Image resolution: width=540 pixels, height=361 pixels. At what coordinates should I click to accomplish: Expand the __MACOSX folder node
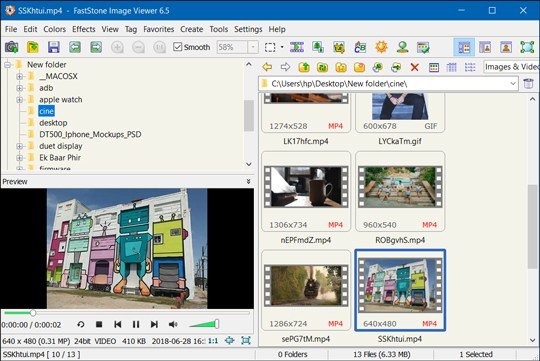pos(20,76)
